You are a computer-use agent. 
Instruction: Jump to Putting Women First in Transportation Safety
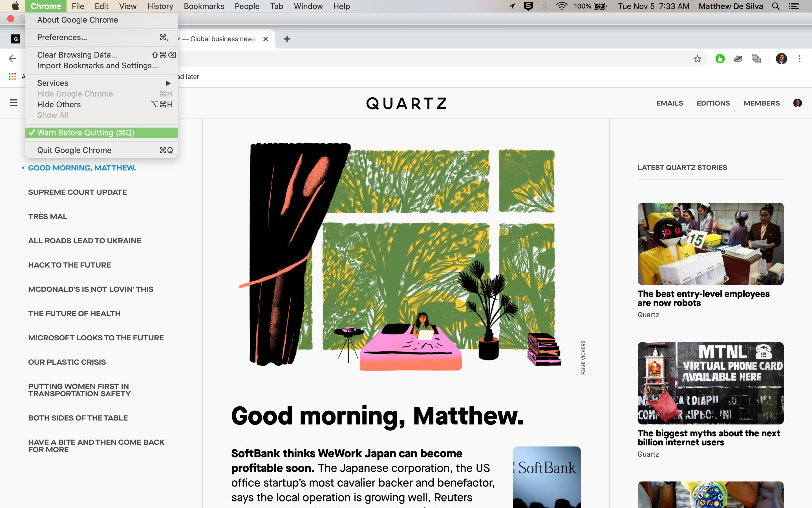coord(80,390)
